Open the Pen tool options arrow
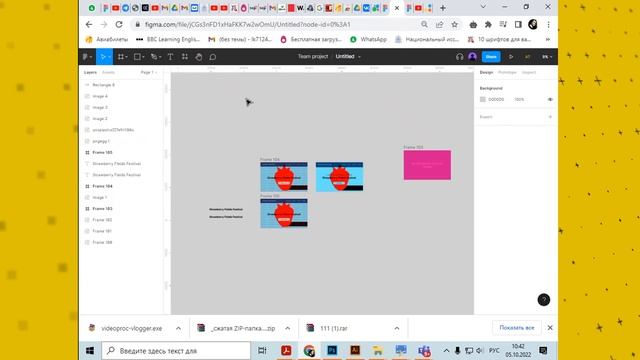640x360 pixels. point(160,57)
